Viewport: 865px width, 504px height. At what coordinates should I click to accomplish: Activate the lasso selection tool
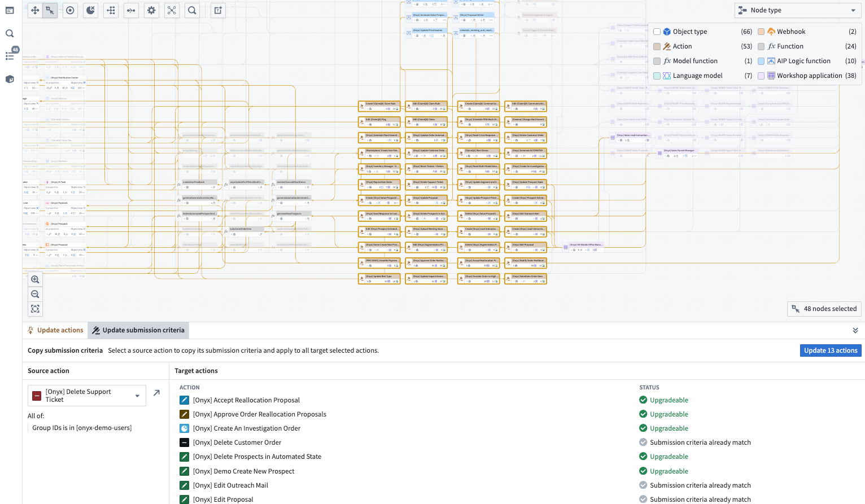click(49, 10)
